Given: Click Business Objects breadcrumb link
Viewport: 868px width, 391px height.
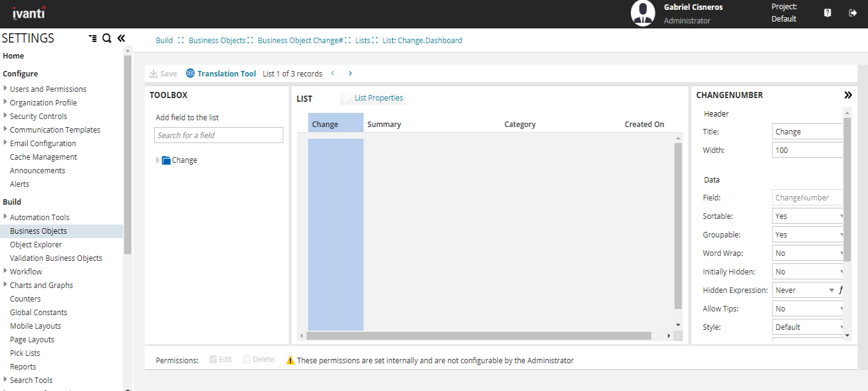Looking at the screenshot, I should coord(217,41).
